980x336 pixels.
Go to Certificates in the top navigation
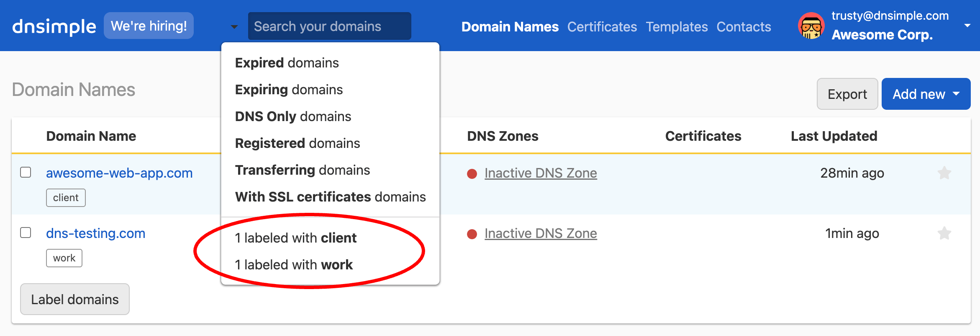pos(602,27)
